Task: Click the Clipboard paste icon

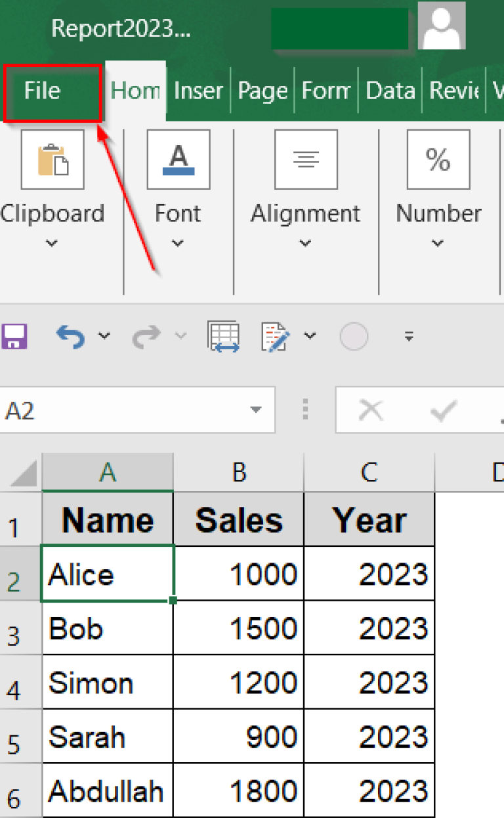Action: pyautogui.click(x=52, y=160)
